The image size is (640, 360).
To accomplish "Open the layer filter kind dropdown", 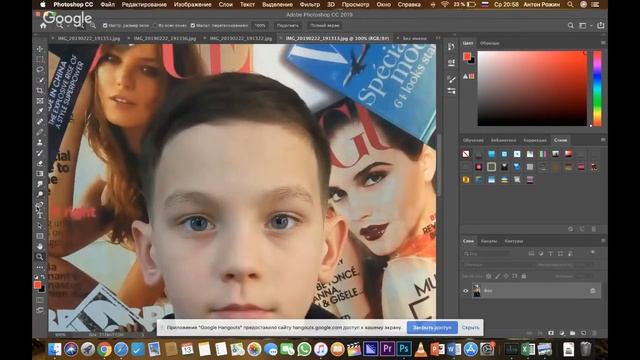I will point(487,253).
